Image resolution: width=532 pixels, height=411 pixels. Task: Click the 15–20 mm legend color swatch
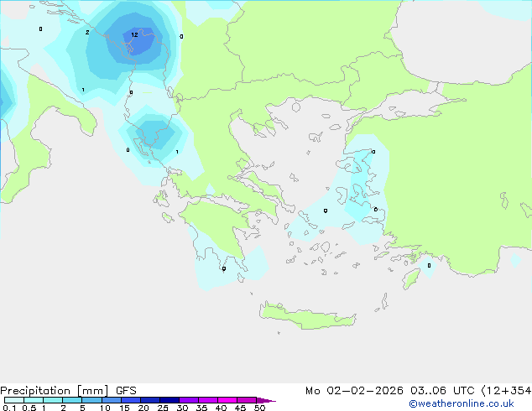tap(131, 400)
